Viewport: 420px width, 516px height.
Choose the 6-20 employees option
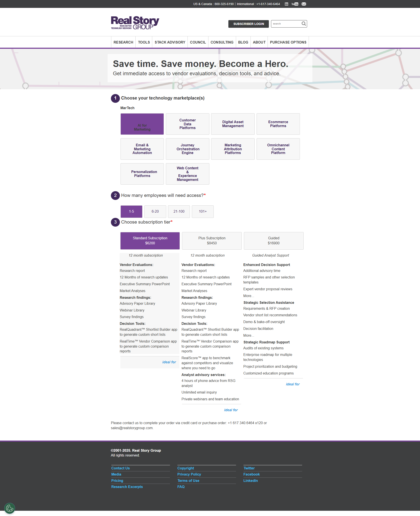(x=155, y=212)
